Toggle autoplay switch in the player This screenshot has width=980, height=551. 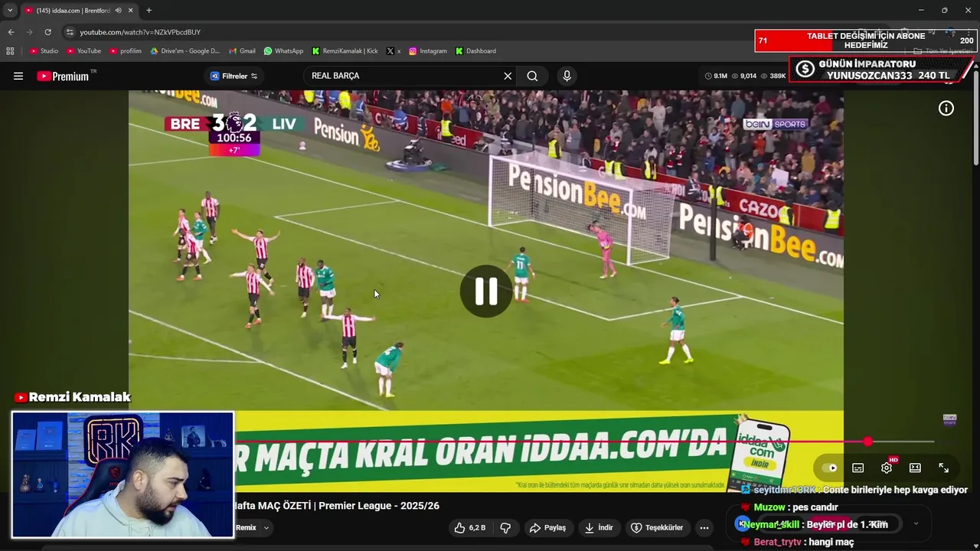(x=829, y=468)
